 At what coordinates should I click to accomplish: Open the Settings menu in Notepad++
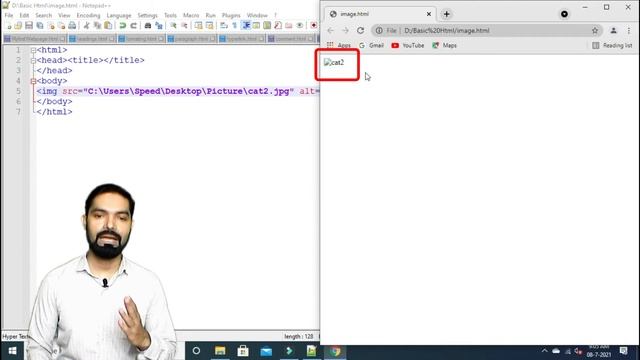pos(147,15)
